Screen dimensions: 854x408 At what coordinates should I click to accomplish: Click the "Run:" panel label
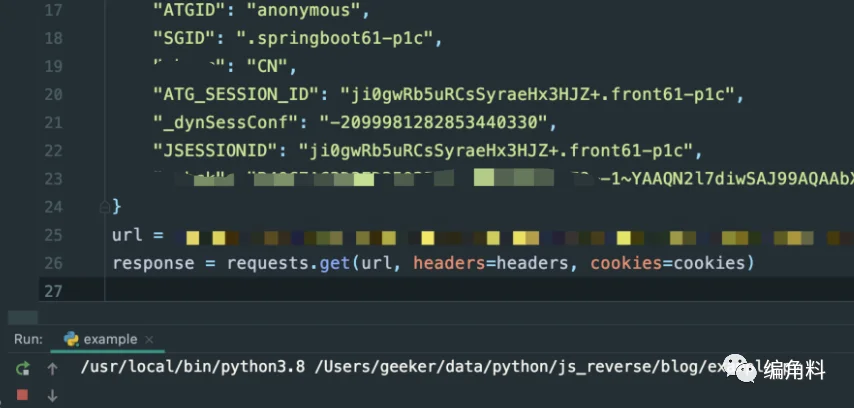(28, 339)
